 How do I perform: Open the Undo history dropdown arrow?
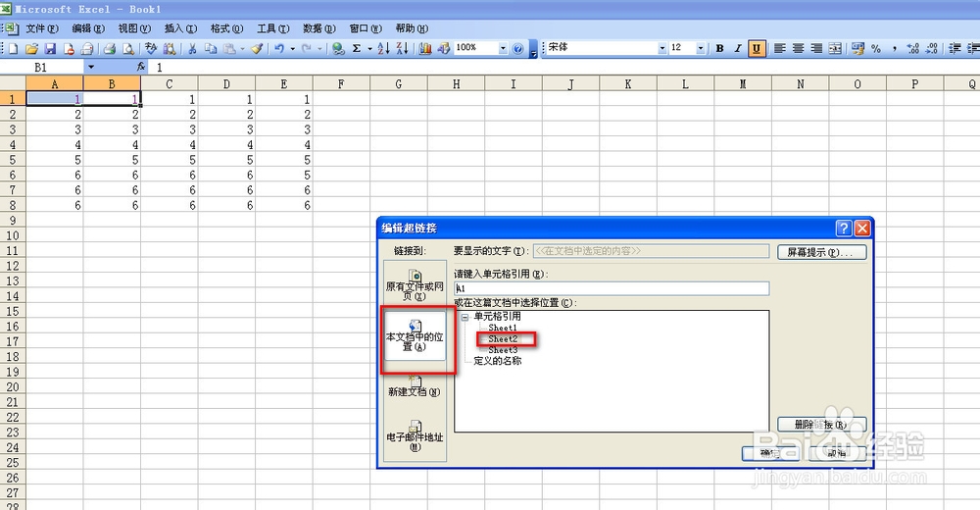click(292, 48)
